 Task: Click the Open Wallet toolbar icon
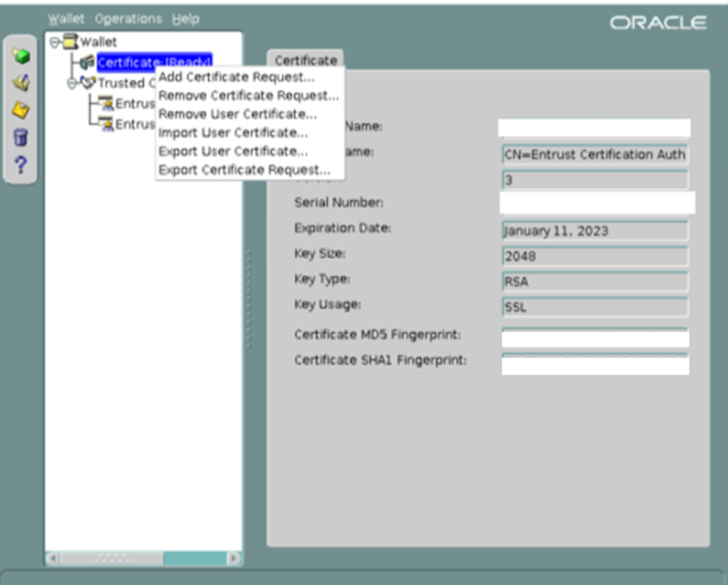22,83
